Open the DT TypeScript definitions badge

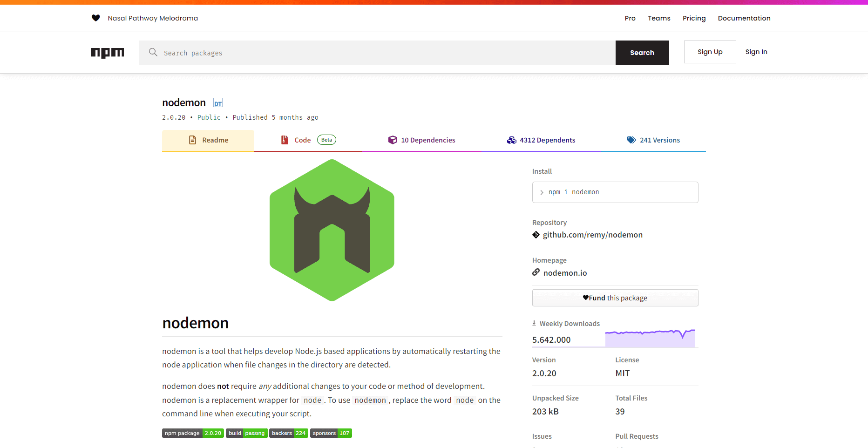click(x=218, y=103)
